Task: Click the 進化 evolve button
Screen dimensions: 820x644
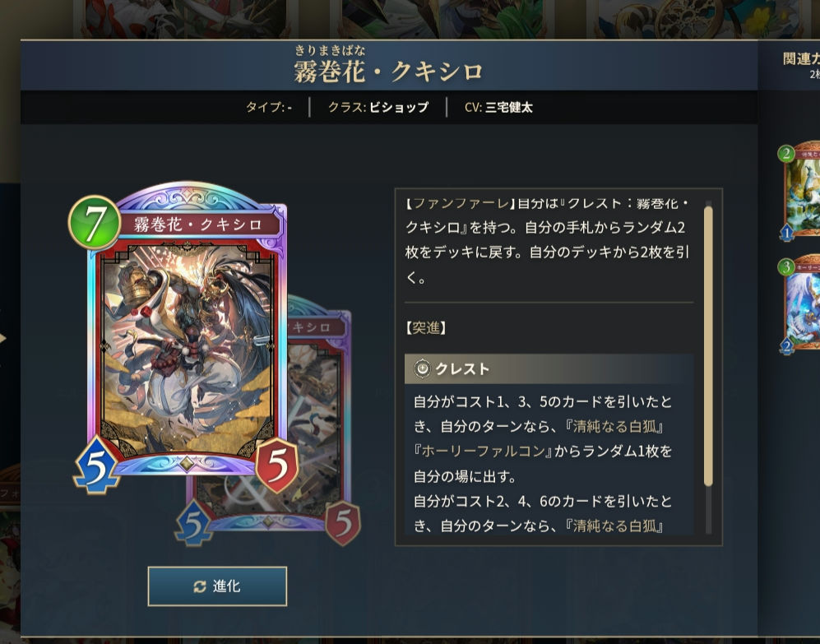Action: coord(217,586)
